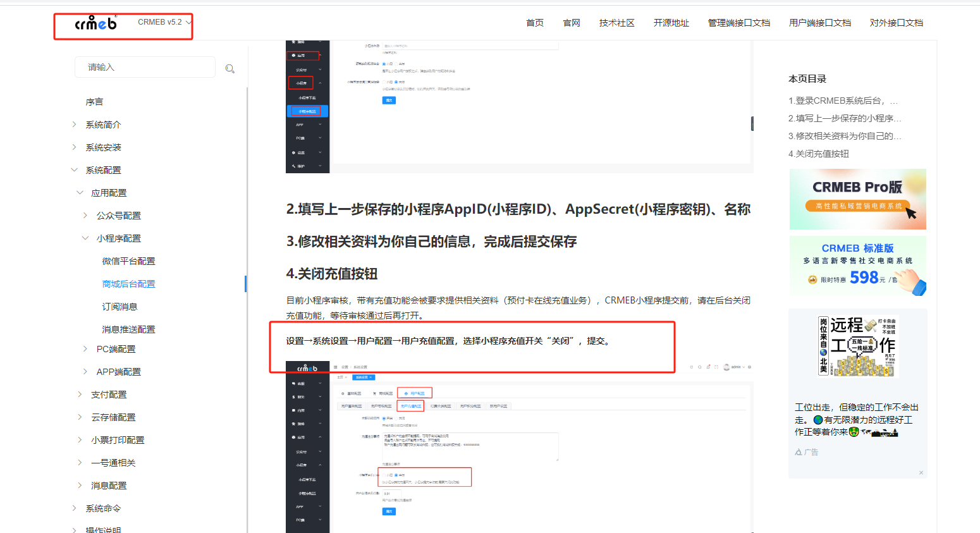This screenshot has height=533, width=980.
Task: Expand the 支付配置 chevron
Action: point(80,395)
